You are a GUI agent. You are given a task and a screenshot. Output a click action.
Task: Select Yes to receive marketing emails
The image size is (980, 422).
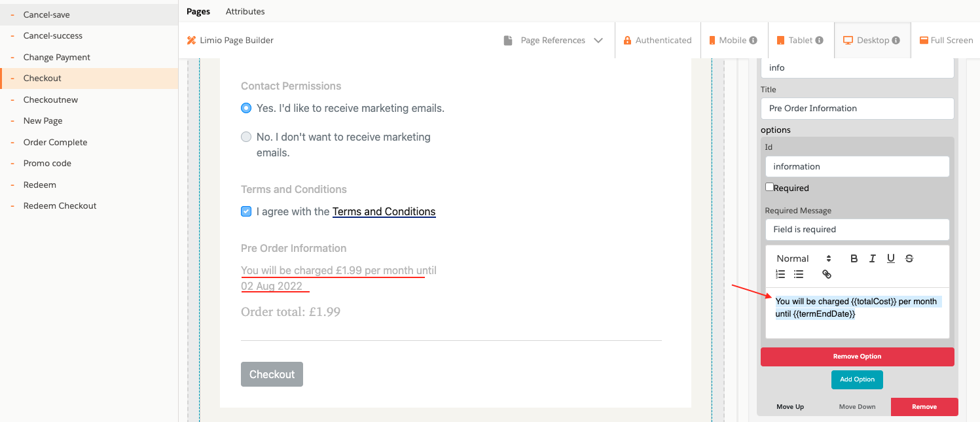[x=246, y=108]
